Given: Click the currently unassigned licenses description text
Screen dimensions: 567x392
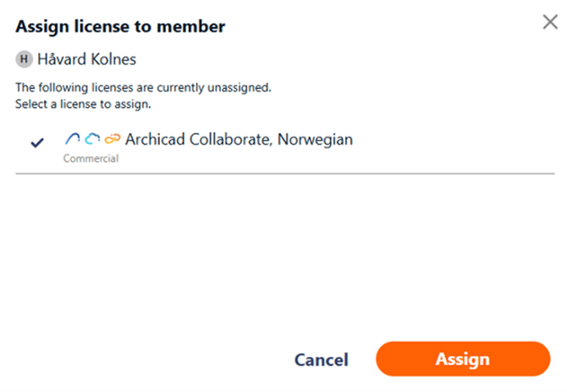Looking at the screenshot, I should (x=142, y=87).
